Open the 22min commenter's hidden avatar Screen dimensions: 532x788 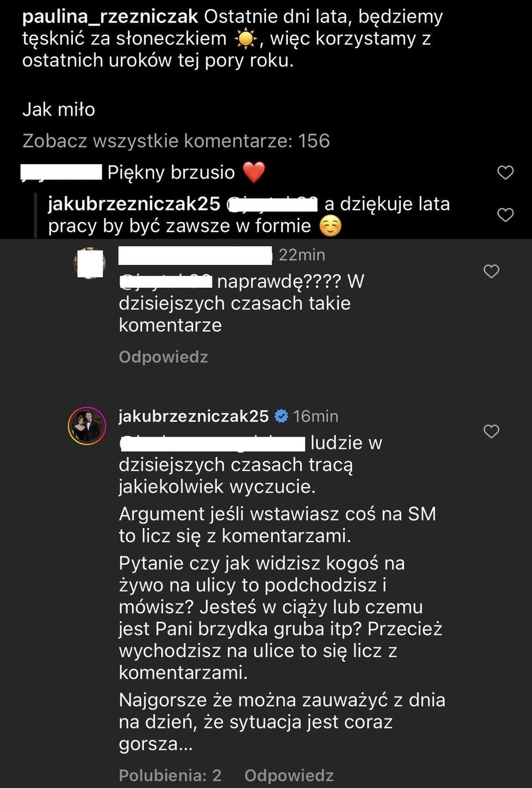(x=90, y=264)
